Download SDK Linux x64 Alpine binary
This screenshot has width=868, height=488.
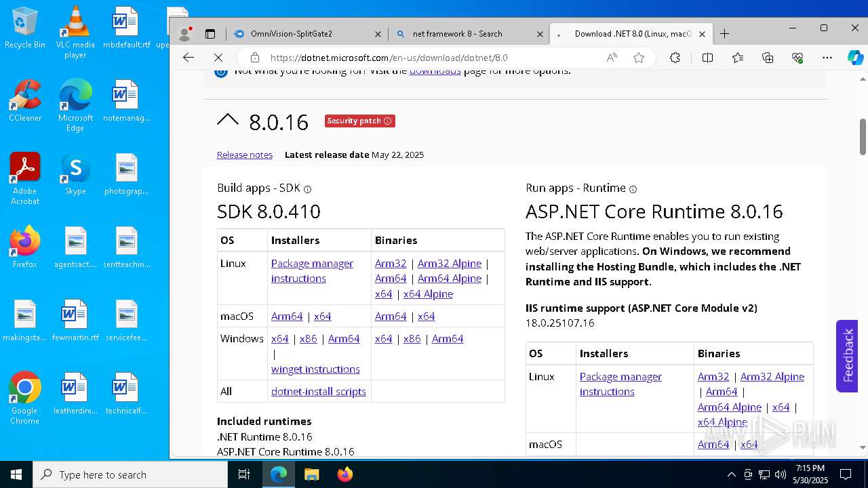point(428,293)
